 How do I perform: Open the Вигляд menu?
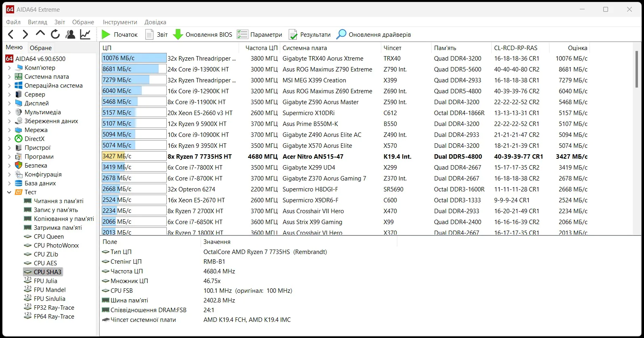(x=38, y=22)
